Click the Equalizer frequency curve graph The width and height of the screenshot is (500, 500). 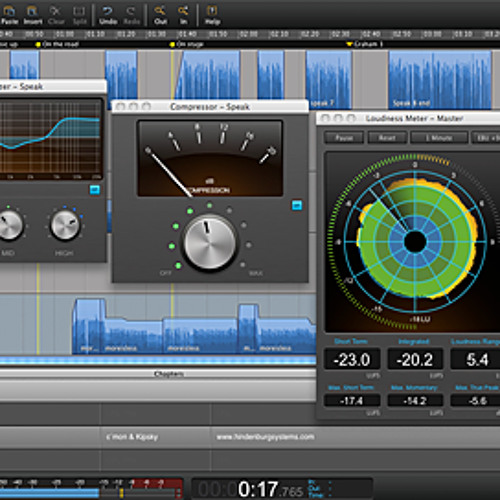[x=51, y=139]
